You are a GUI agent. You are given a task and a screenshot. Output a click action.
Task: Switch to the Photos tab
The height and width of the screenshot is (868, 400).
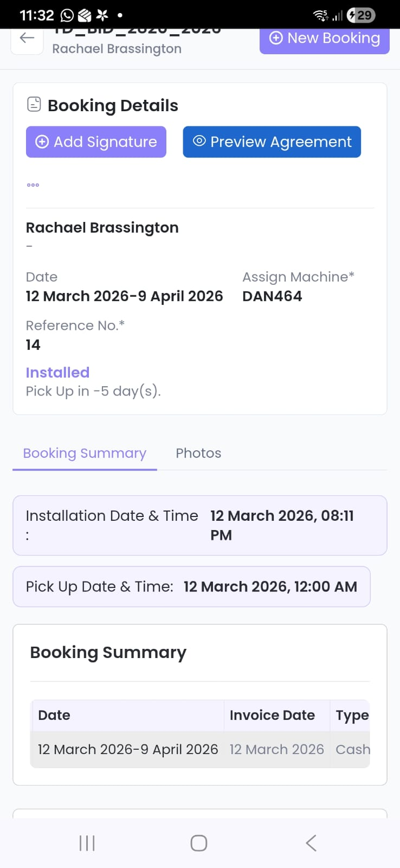tap(198, 454)
